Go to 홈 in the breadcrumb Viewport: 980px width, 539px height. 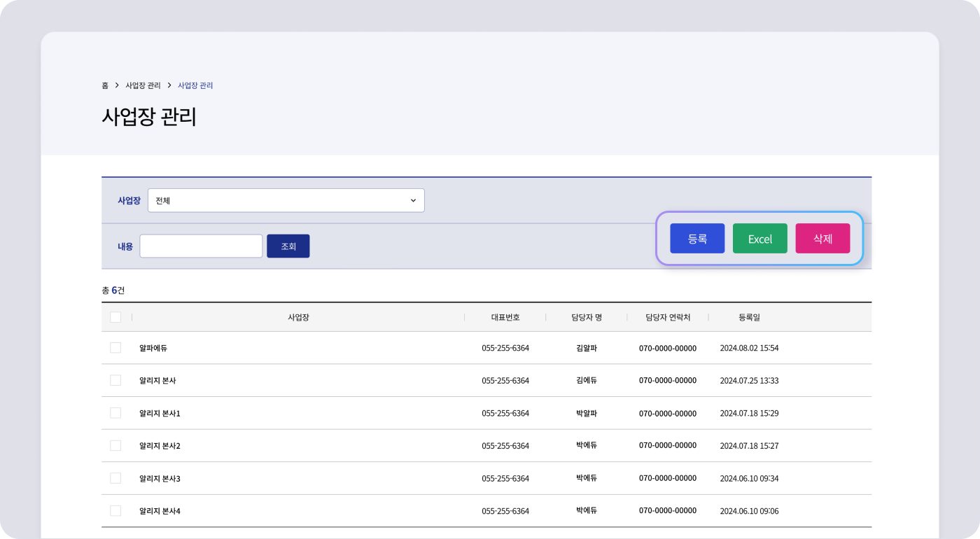point(105,85)
